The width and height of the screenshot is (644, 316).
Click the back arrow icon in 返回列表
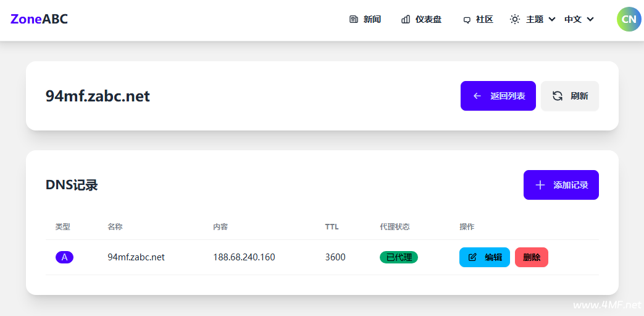(x=477, y=96)
